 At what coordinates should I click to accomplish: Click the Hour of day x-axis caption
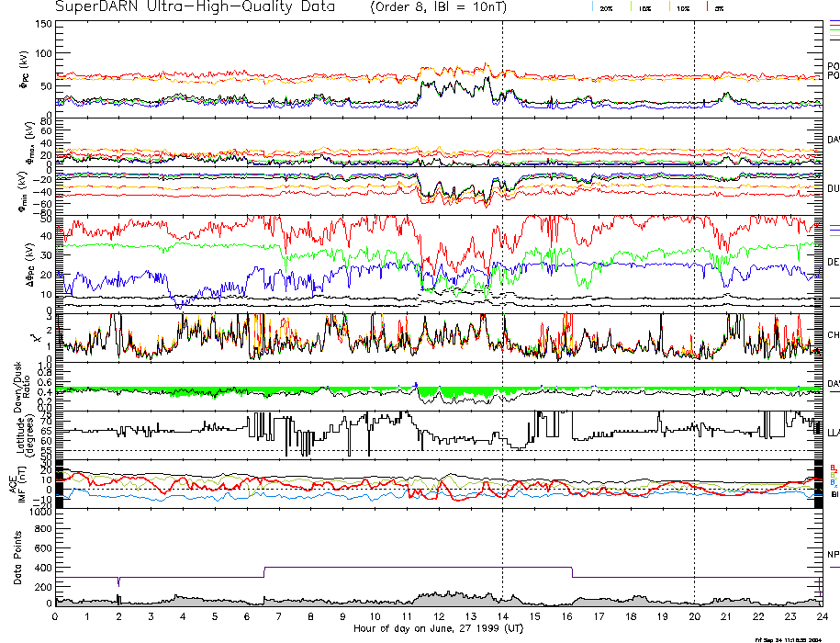coord(439,629)
